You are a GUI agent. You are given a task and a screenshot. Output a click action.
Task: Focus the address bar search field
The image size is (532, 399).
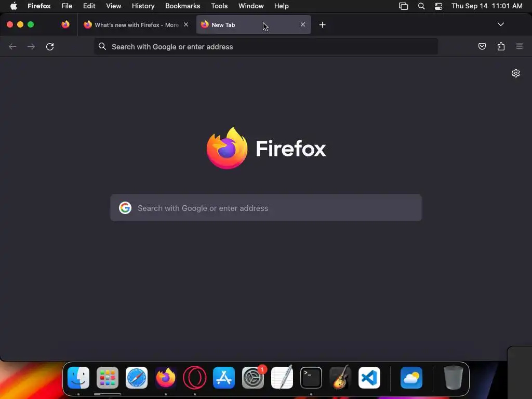[265, 47]
